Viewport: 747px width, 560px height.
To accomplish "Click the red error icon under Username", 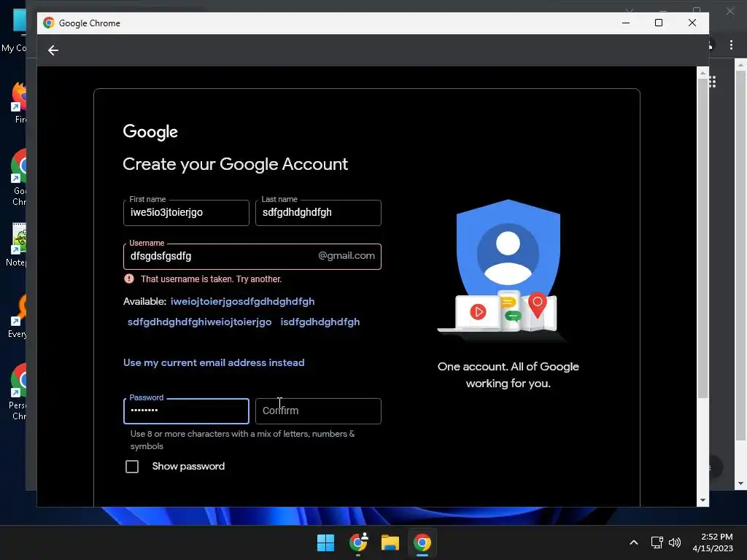I will click(129, 279).
